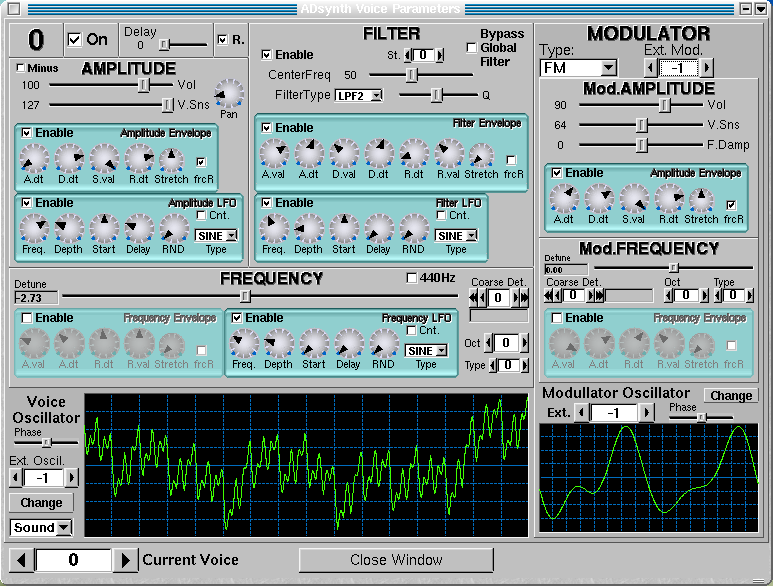This screenshot has height=586, width=773.
Task: Click the Freq. knob in Amplitude LFO
Action: (x=34, y=228)
